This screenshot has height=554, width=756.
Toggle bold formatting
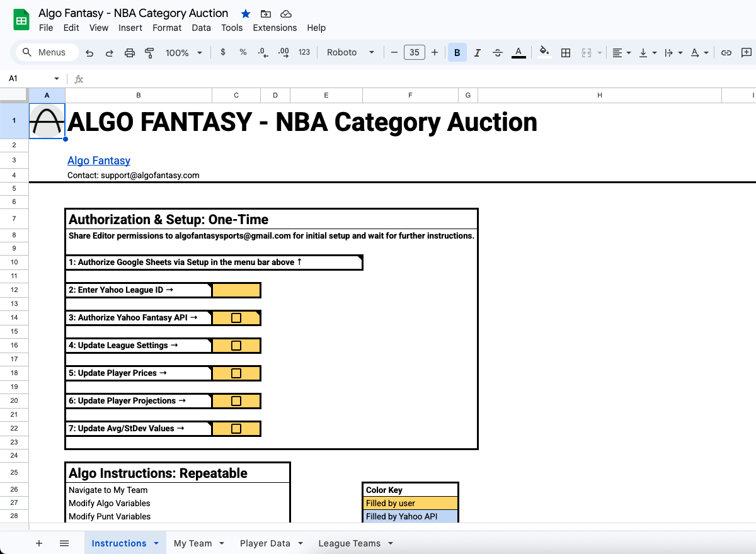[457, 53]
